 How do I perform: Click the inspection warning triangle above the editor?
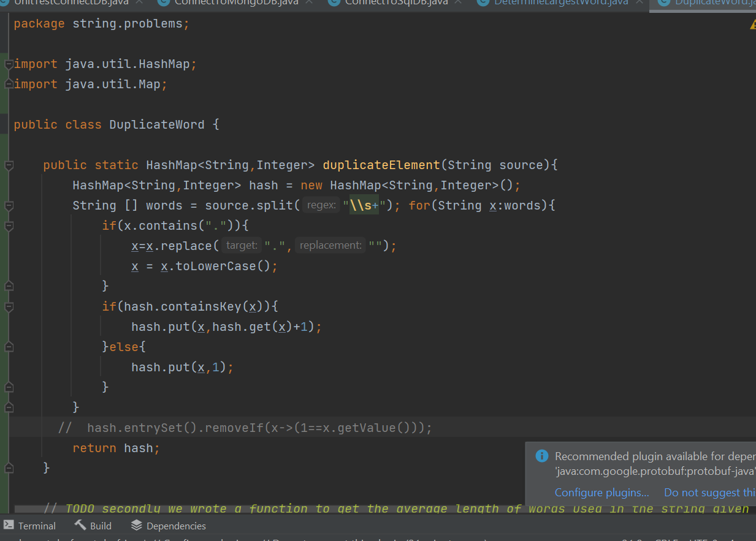coord(752,24)
